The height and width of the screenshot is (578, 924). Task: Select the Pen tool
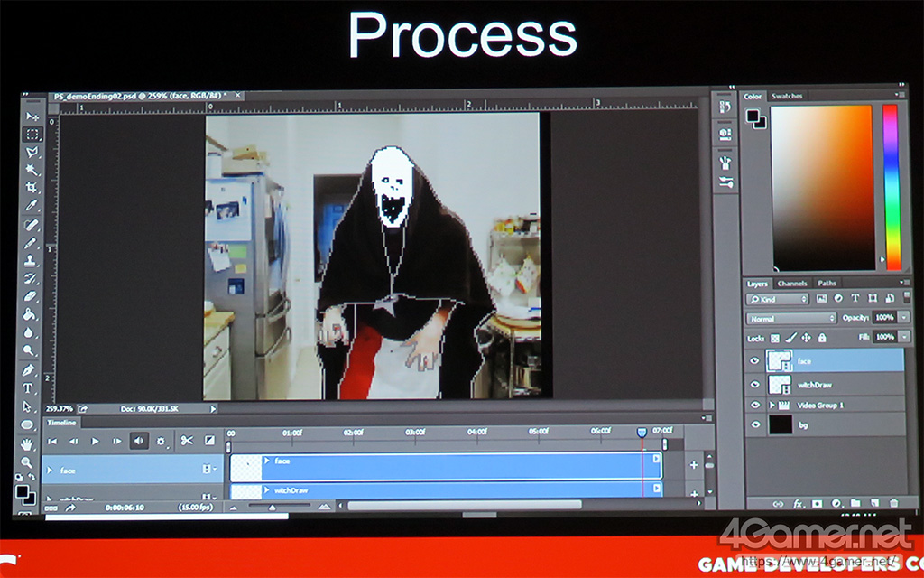click(28, 369)
